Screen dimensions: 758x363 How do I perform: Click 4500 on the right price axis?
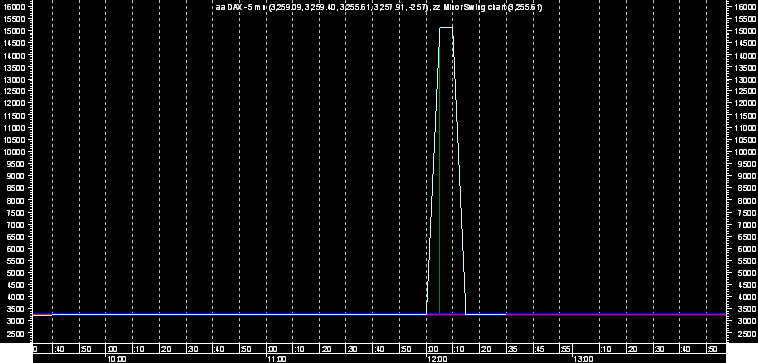tap(746, 285)
